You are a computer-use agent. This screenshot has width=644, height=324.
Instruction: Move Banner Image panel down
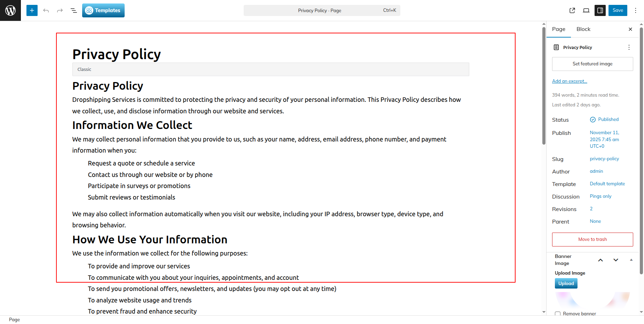coord(616,260)
